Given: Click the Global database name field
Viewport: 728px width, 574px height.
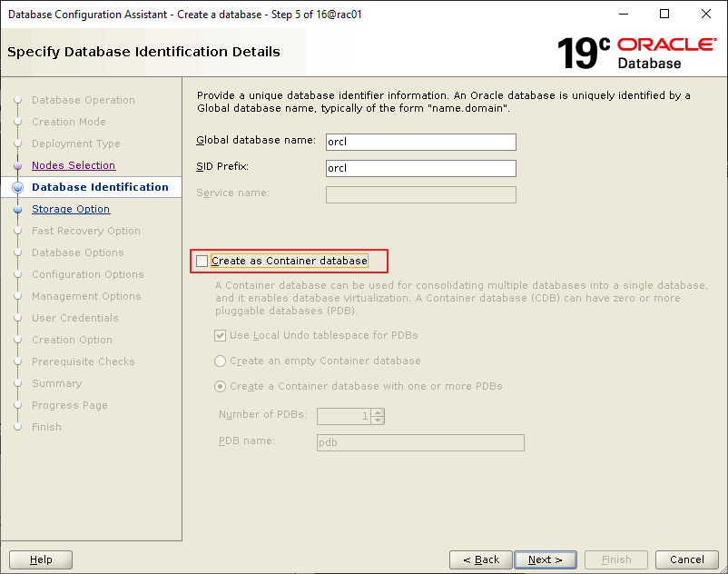Looking at the screenshot, I should [x=420, y=142].
